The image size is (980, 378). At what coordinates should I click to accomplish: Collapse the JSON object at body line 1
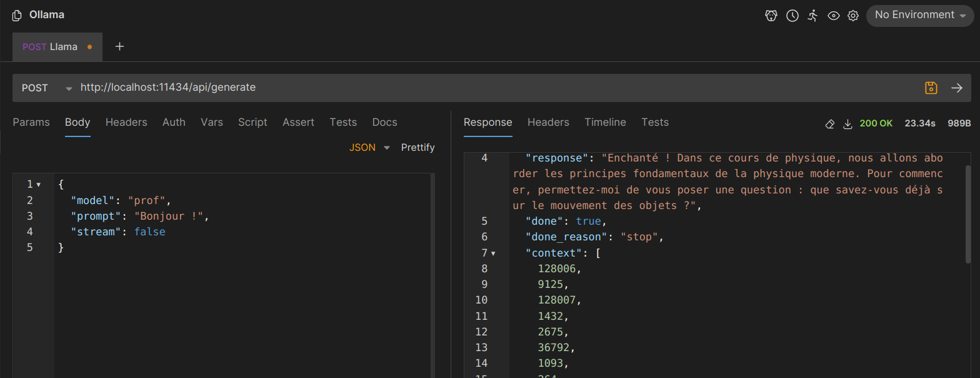click(39, 185)
